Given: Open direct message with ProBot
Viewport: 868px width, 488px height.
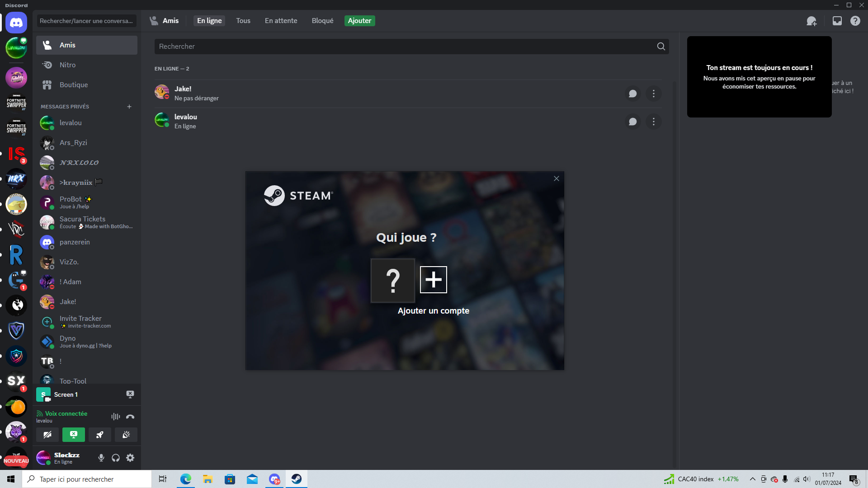Looking at the screenshot, I should point(87,202).
